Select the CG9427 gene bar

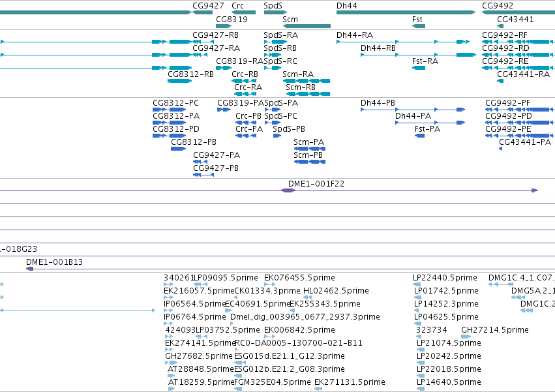202,12
